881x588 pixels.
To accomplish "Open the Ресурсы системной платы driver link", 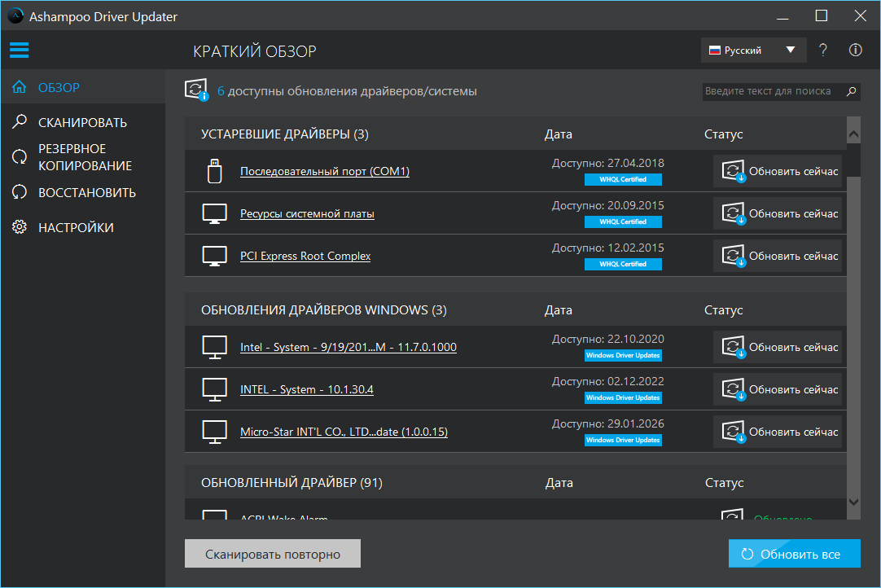I will pos(307,214).
